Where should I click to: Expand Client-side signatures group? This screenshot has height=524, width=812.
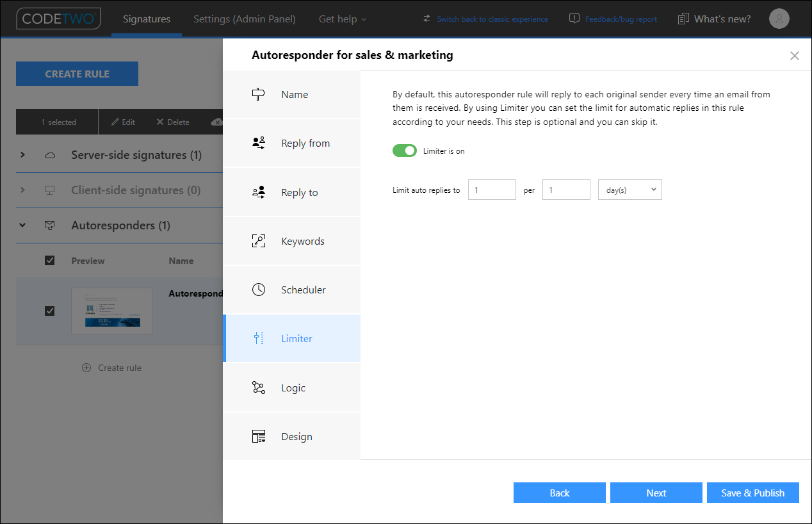tap(22, 190)
